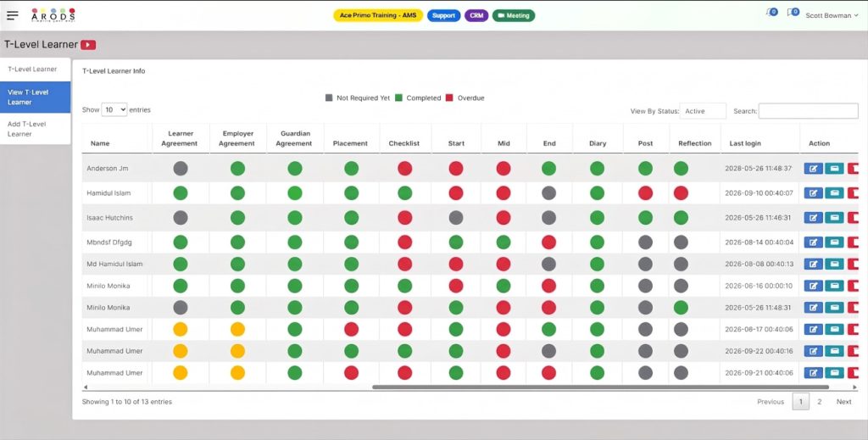This screenshot has height=440, width=868.
Task: Select page 1 in pagination
Action: (800, 402)
